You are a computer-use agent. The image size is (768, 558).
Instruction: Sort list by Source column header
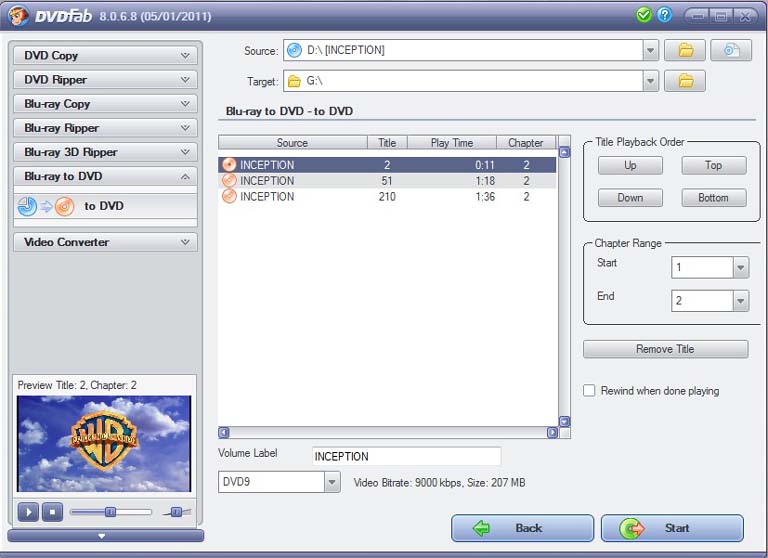[x=292, y=143]
